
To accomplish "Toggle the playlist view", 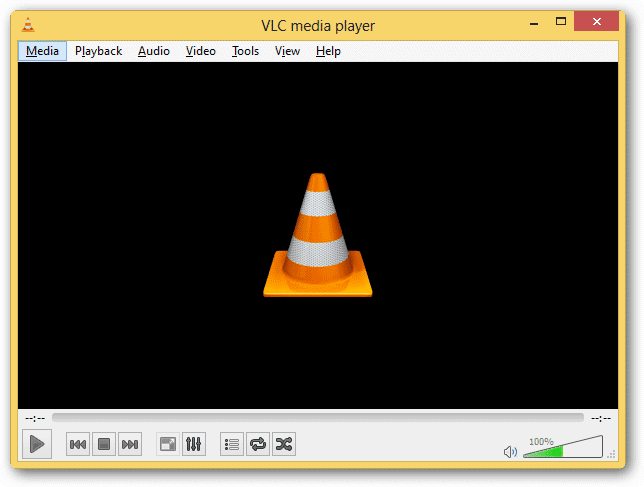I will coord(232,444).
